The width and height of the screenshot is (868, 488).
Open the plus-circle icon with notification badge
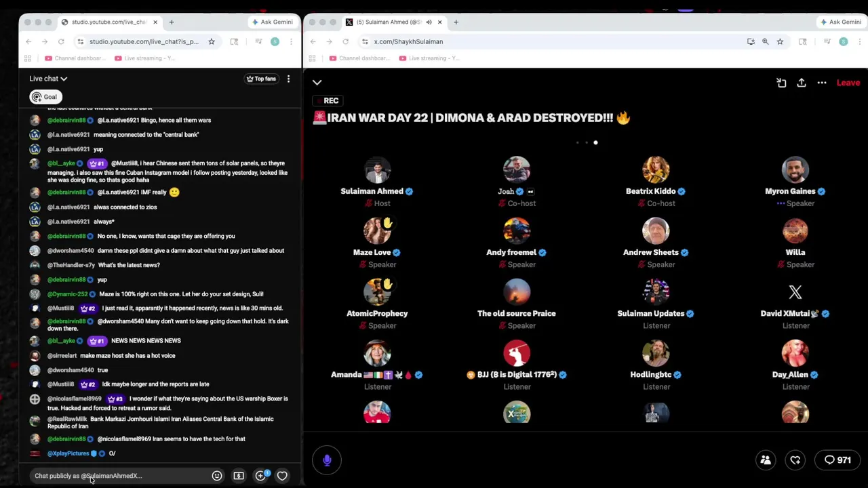coord(261,475)
